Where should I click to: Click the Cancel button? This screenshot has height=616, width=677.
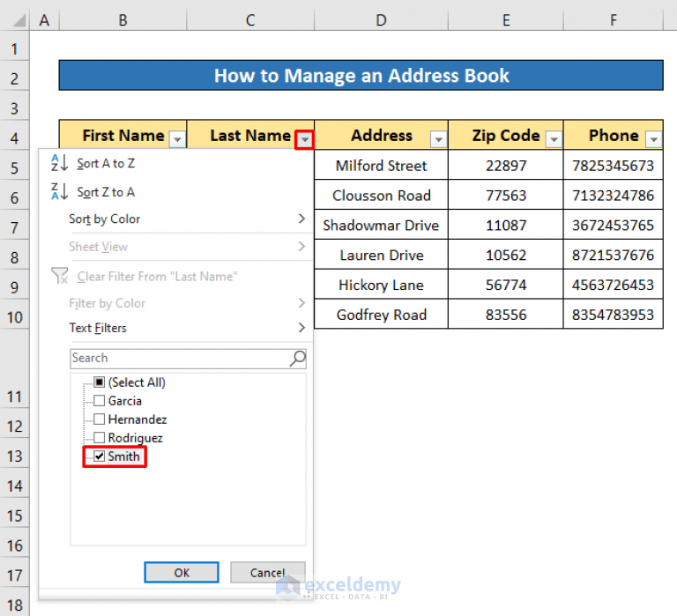tap(268, 573)
